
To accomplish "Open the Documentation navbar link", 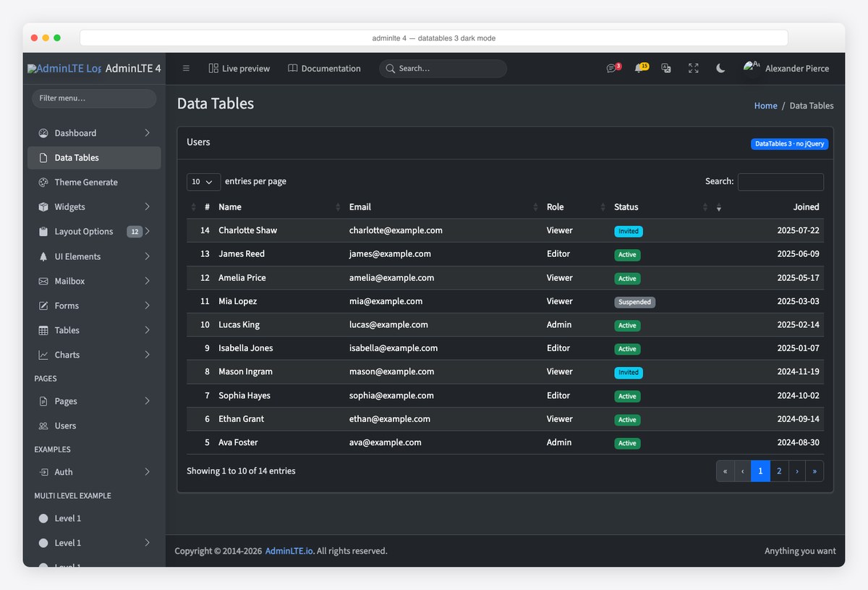I will 324,68.
